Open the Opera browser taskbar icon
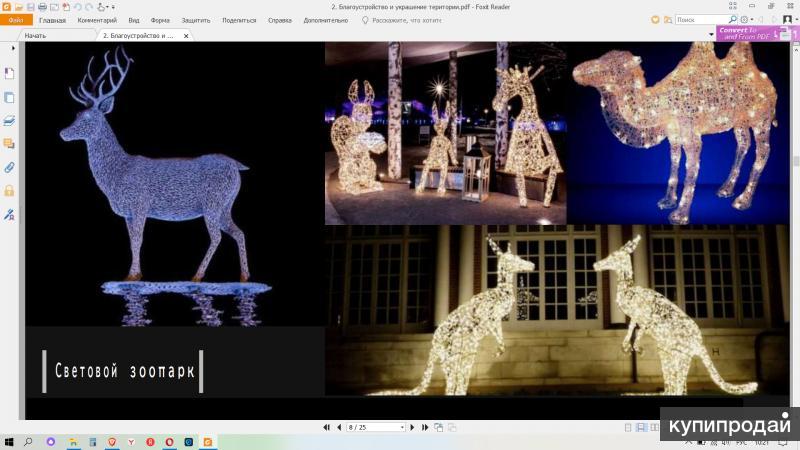Image resolution: width=800 pixels, height=450 pixels. 169,442
